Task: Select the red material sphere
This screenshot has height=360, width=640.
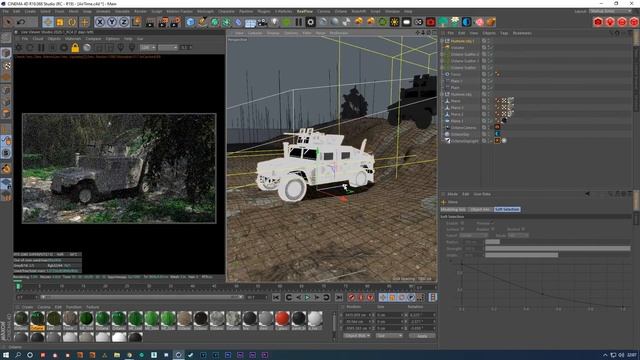Action: (x=282, y=319)
